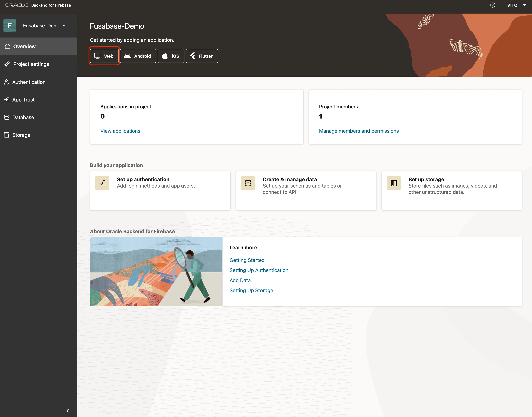Image resolution: width=532 pixels, height=417 pixels.
Task: Click the Create & manage data database icon
Action: click(248, 183)
